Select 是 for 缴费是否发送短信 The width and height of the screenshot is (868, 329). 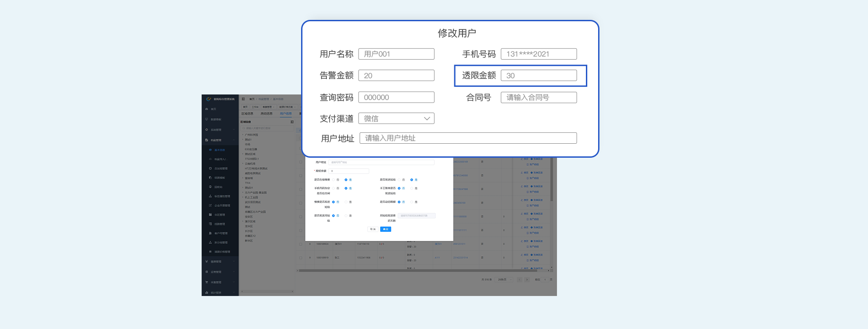point(346,202)
